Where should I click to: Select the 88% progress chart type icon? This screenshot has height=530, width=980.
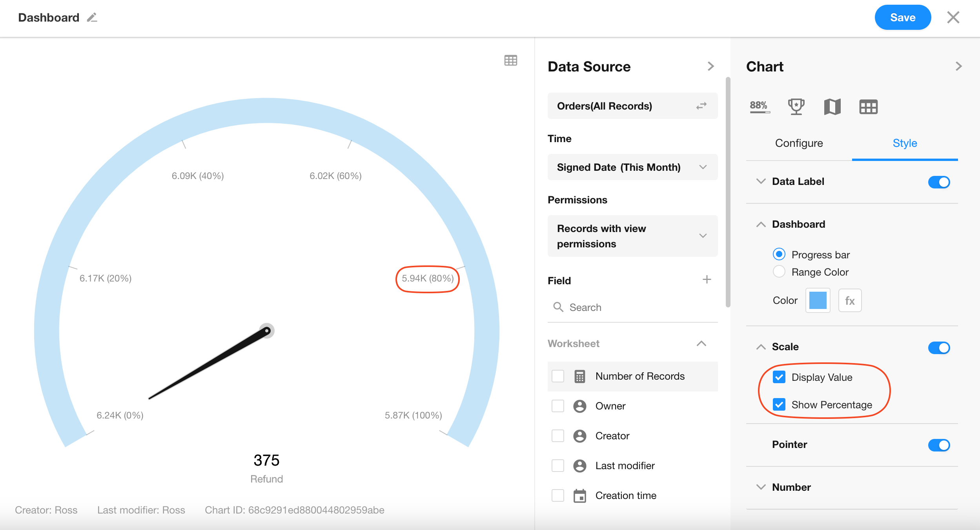[760, 106]
